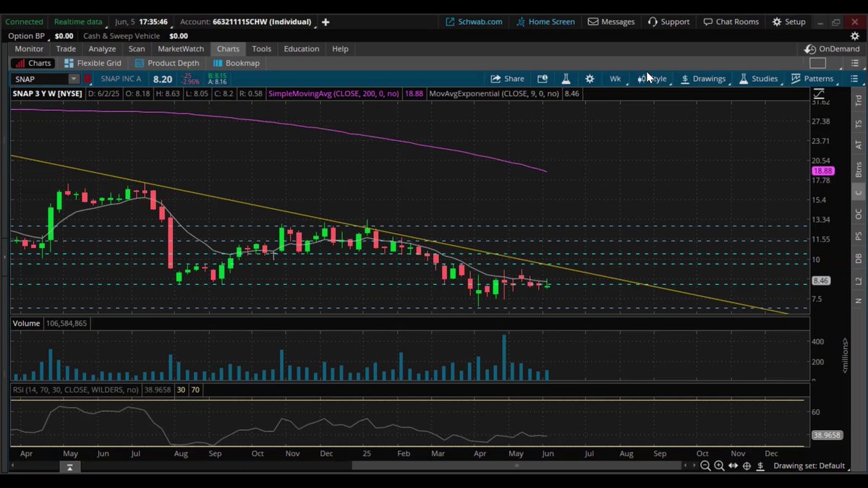The image size is (868, 488).
Task: Expand the symbol selector dropdown arrow
Action: tap(74, 79)
